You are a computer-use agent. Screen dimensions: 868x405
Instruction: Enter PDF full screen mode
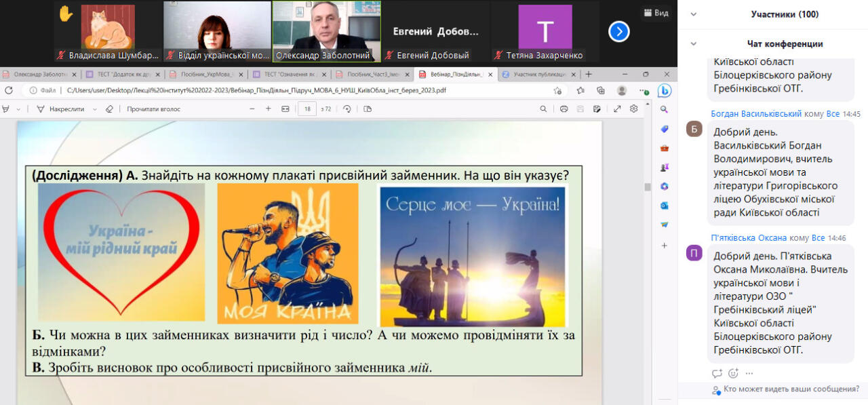[x=617, y=109]
